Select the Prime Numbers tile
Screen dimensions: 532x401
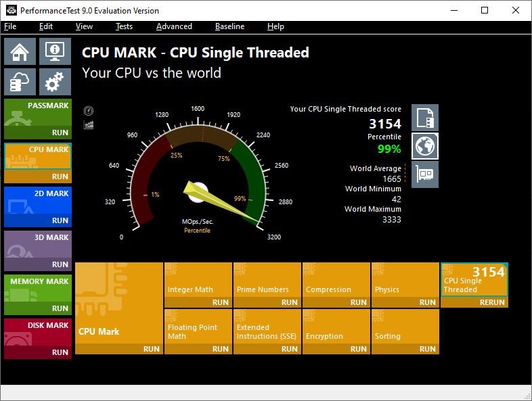pyautogui.click(x=267, y=280)
